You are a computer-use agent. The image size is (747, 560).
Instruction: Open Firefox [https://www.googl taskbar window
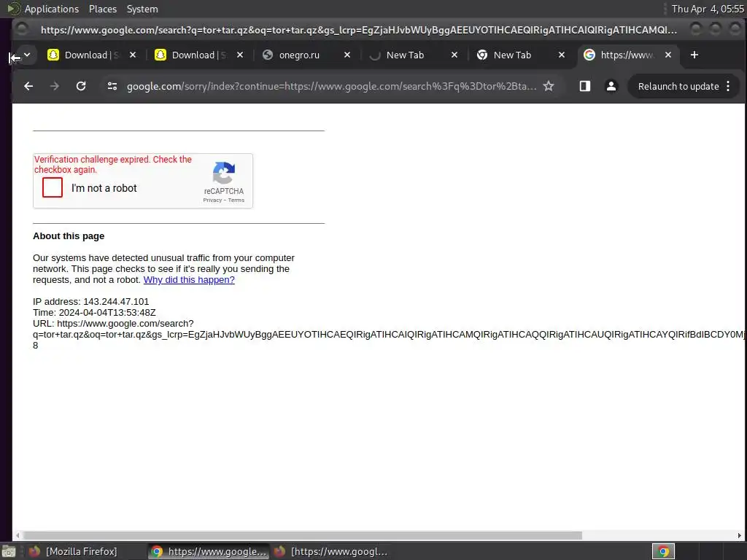(332, 551)
